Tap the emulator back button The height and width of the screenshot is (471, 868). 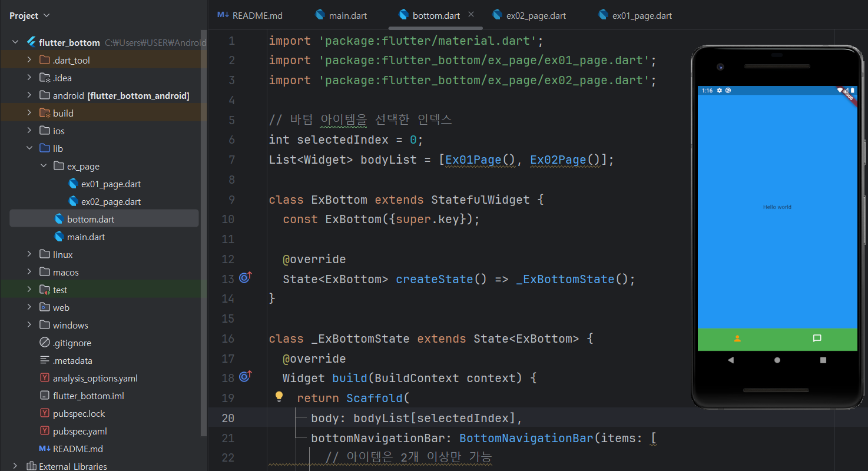point(731,360)
